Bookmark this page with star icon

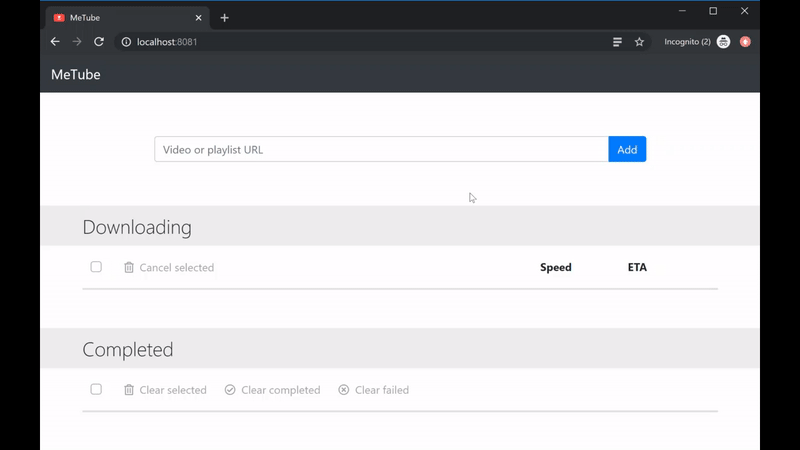(x=639, y=42)
